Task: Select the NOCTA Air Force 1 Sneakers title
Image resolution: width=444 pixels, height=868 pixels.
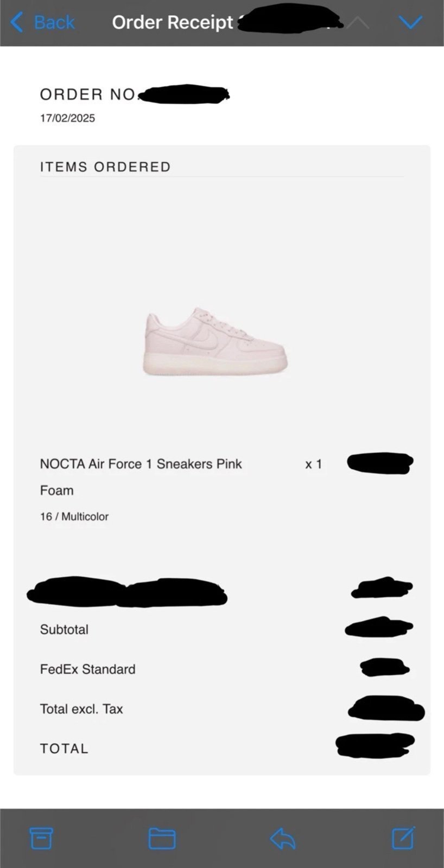Action: tap(141, 464)
